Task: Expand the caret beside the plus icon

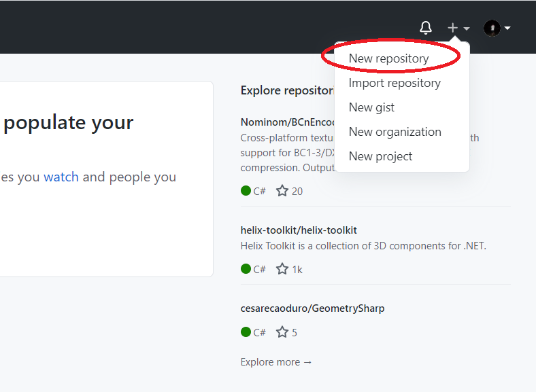Action: (x=467, y=29)
